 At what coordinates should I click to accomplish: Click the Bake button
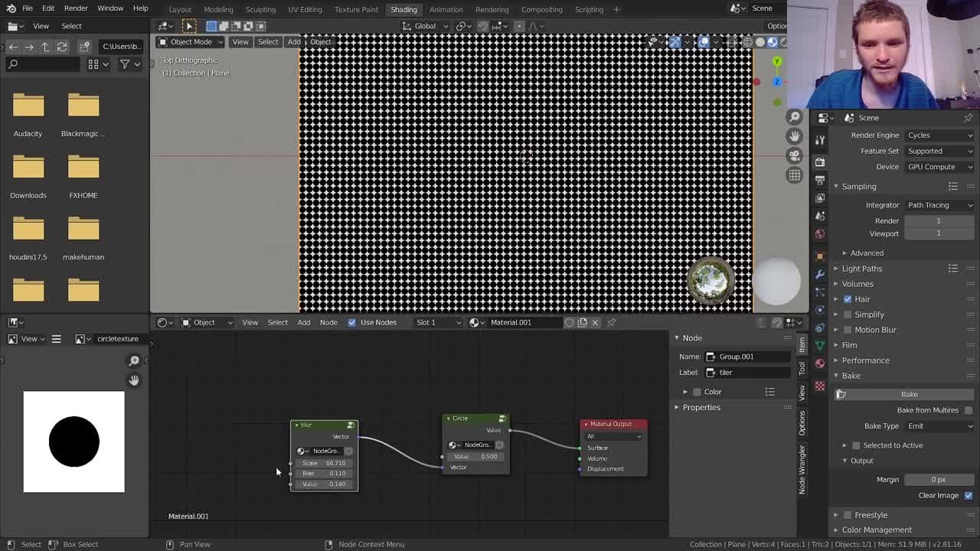click(908, 393)
